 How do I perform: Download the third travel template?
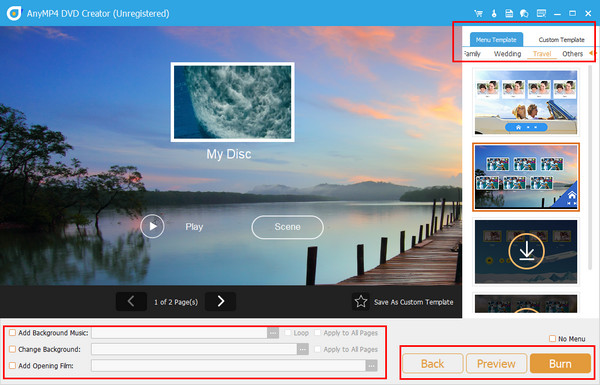(526, 251)
